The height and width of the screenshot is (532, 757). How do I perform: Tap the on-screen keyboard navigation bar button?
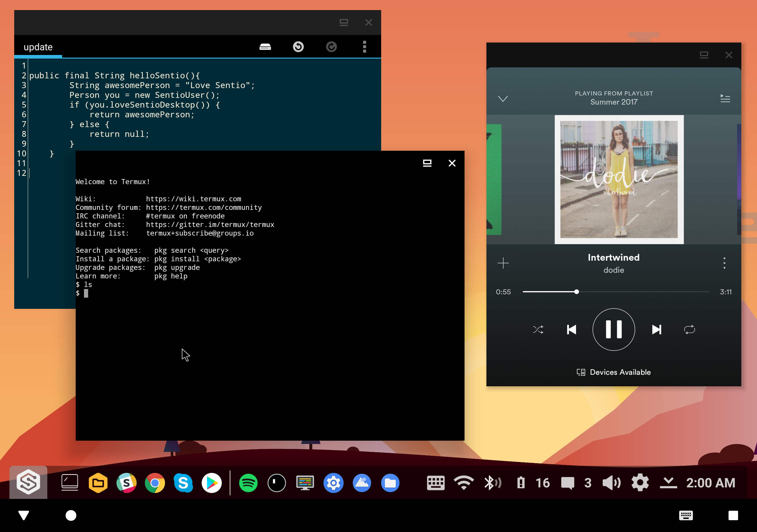(x=686, y=515)
